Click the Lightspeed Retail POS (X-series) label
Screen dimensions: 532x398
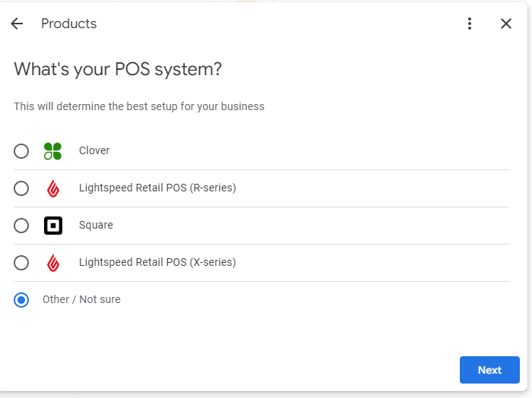(x=157, y=262)
